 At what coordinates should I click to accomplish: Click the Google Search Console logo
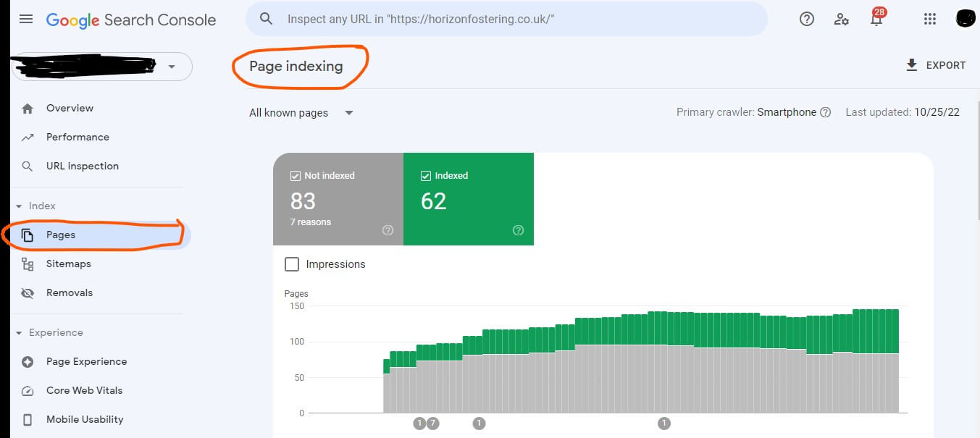[x=131, y=20]
